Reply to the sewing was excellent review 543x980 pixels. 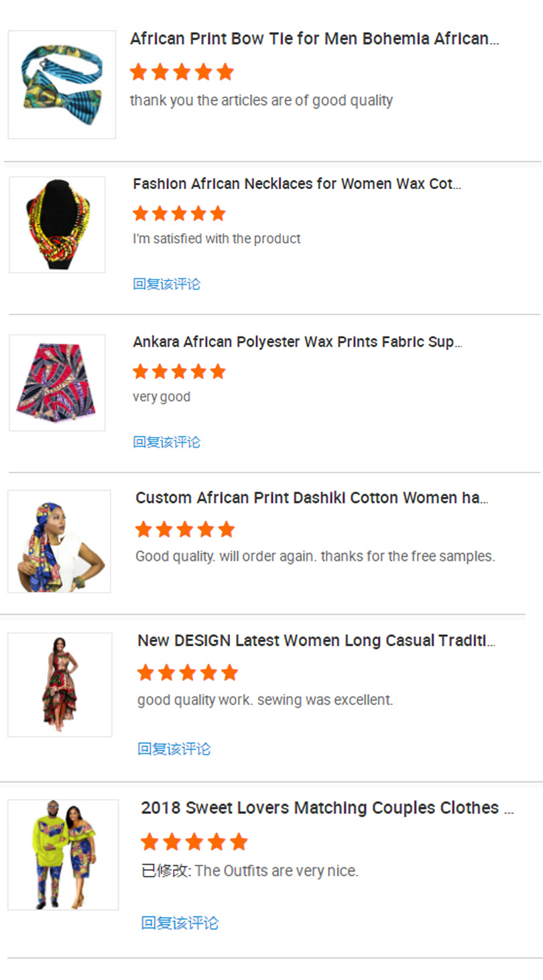(x=174, y=749)
